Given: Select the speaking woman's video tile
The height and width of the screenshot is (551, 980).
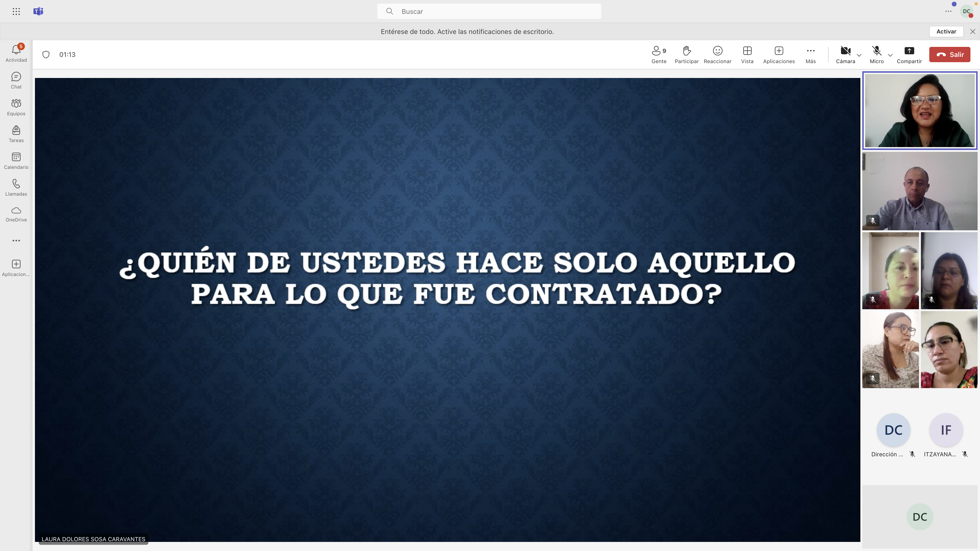Looking at the screenshot, I should point(920,111).
